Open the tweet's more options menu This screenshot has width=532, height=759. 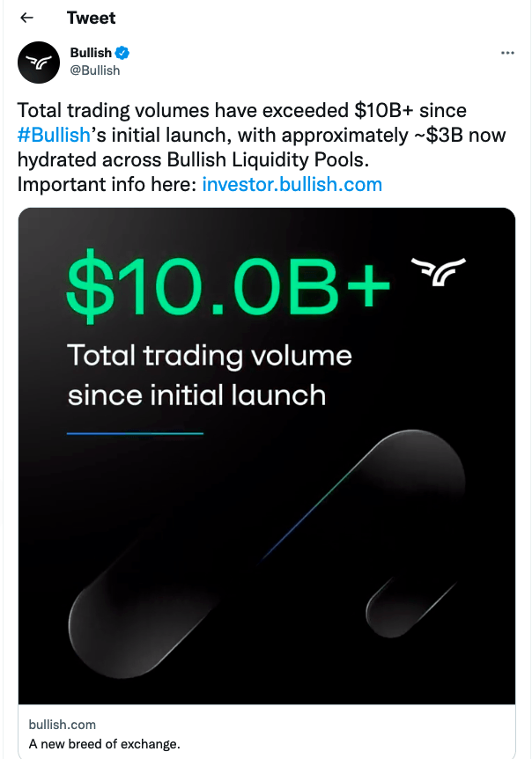point(506,53)
